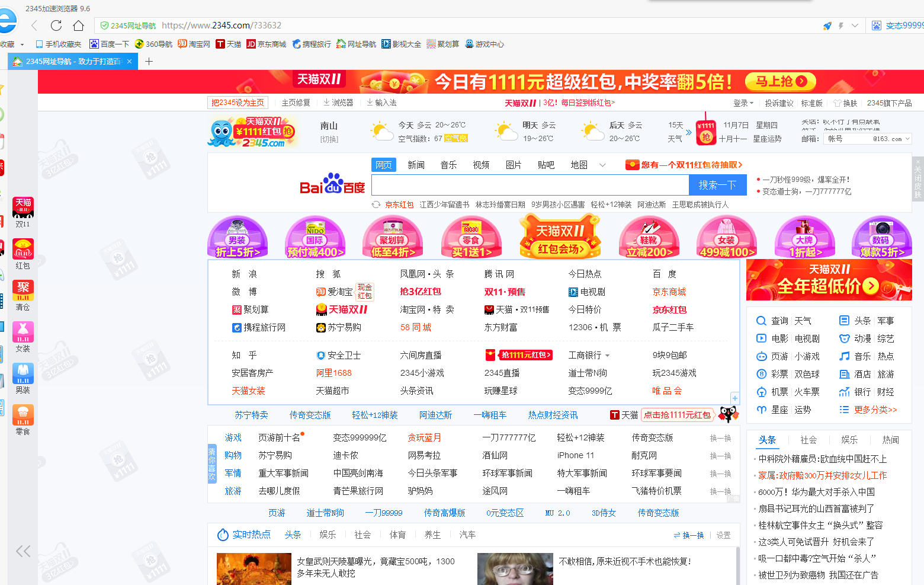Select the 体育 tab in 实时热点
Image resolution: width=924 pixels, height=585 pixels.
[397, 535]
